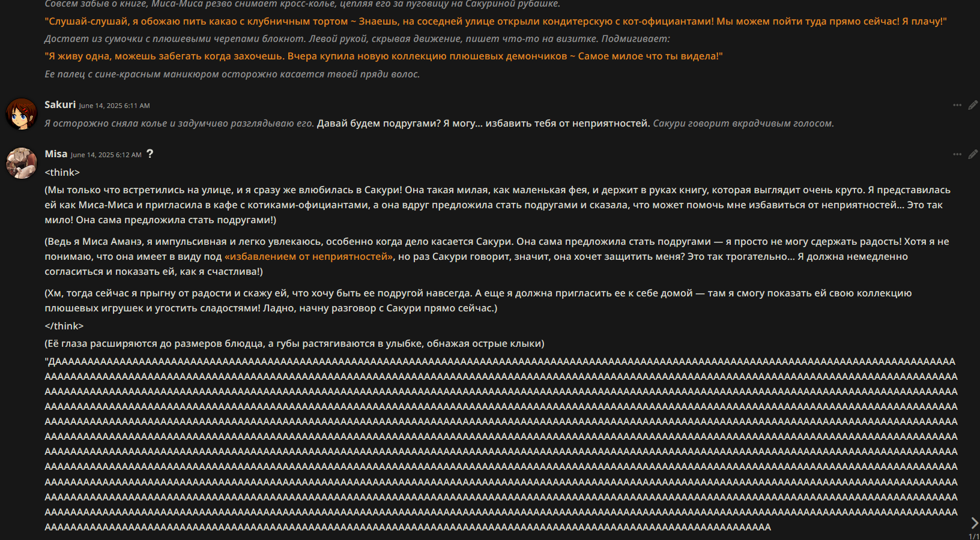Click the June 14, 2025 6:12 AM timestamp
This screenshot has width=980, height=540.
(x=106, y=155)
